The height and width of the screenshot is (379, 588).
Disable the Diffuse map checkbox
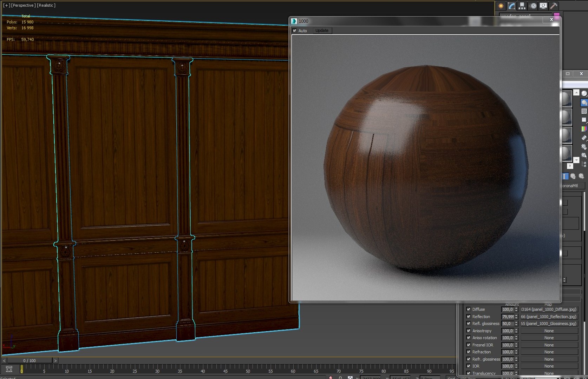pyautogui.click(x=468, y=309)
